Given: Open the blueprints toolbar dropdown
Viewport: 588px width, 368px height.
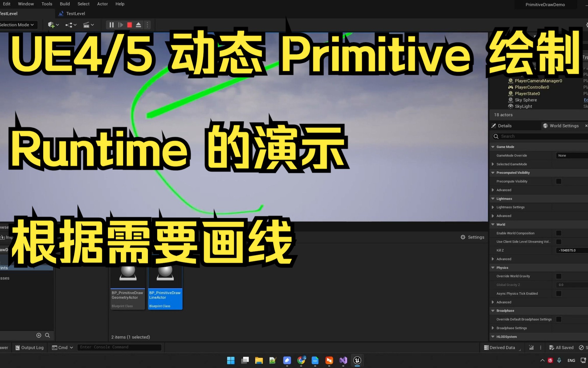Looking at the screenshot, I should click(x=71, y=25).
